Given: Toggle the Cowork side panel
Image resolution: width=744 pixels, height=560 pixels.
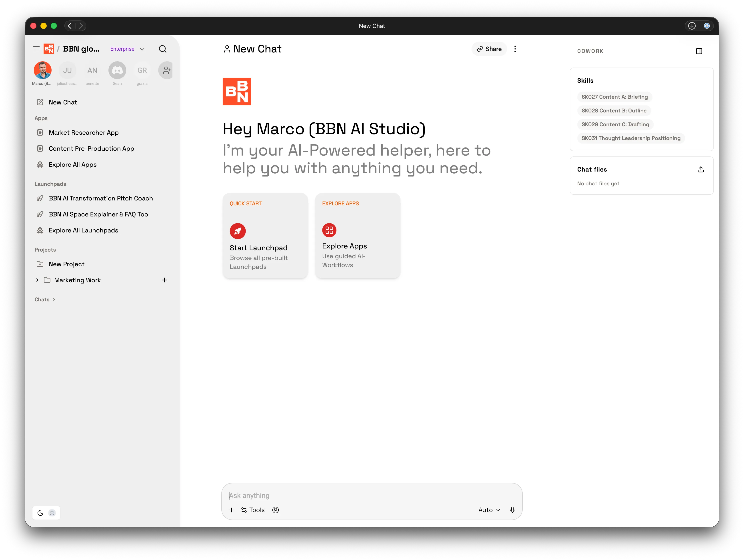Looking at the screenshot, I should tap(699, 51).
